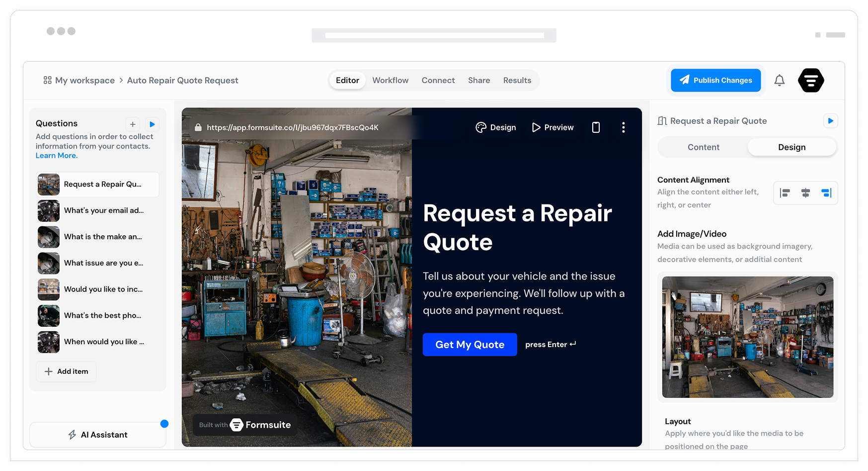This screenshot has width=868, height=471.
Task: Open Design palette in preview toolbar
Action: click(496, 128)
